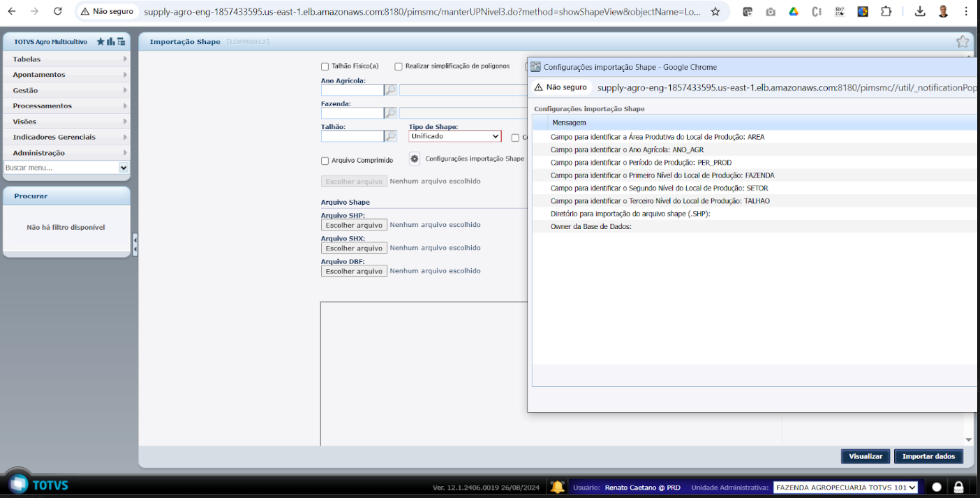
Task: Expand Processamentos menu
Action: pyautogui.click(x=66, y=105)
